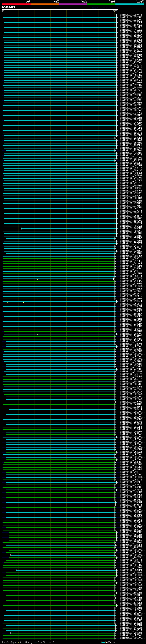The width and height of the screenshot is (146, 644).
Task: Click the arrowhead ending the Q9FNS2 alignment bar
Action: 117,15
